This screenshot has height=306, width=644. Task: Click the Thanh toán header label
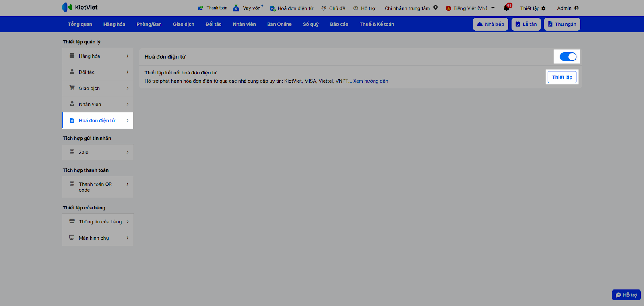point(217,8)
